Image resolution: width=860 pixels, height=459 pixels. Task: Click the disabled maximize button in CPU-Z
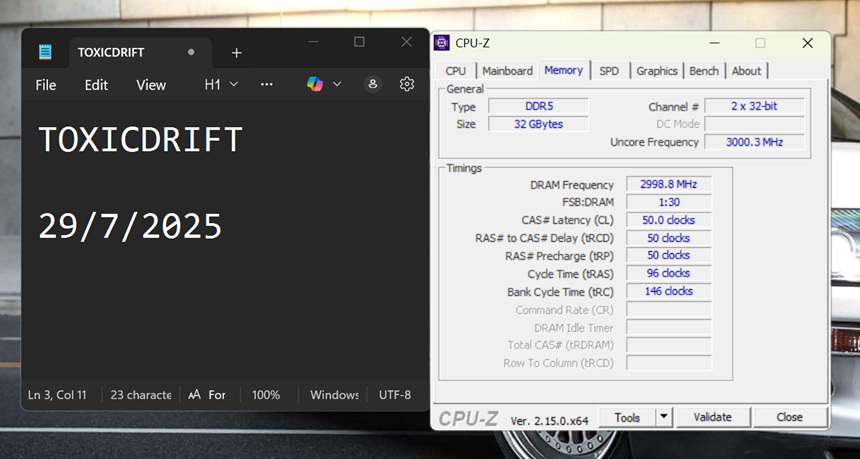(x=760, y=43)
